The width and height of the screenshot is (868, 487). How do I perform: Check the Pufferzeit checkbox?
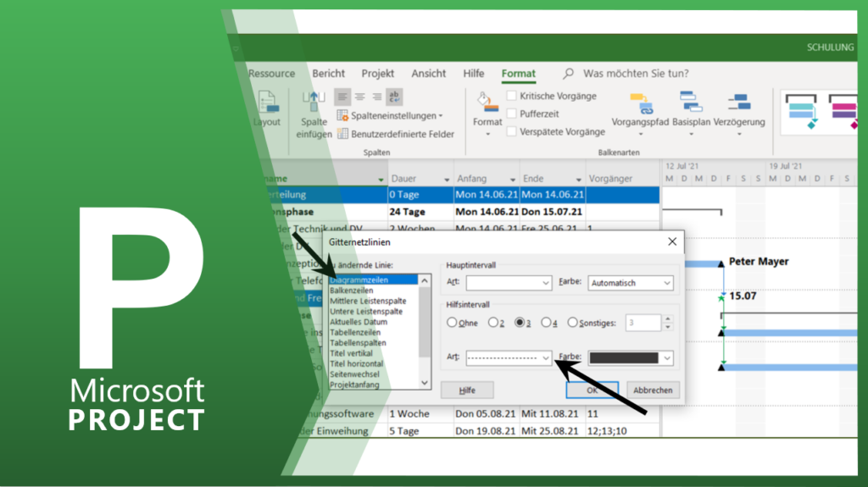512,113
